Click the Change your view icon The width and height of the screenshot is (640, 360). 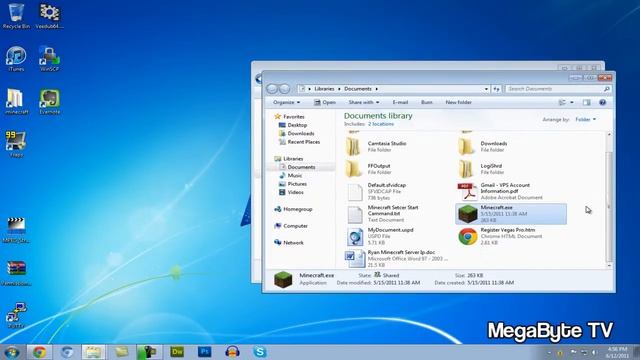562,102
